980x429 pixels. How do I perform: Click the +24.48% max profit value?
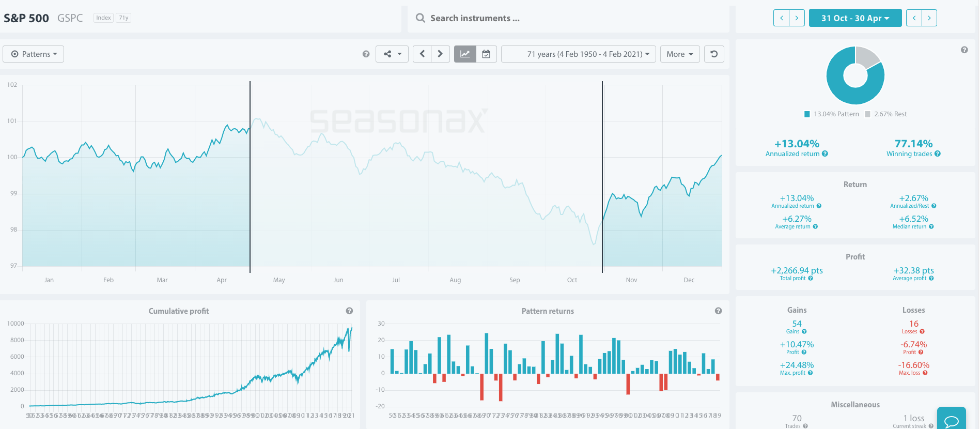[797, 365]
